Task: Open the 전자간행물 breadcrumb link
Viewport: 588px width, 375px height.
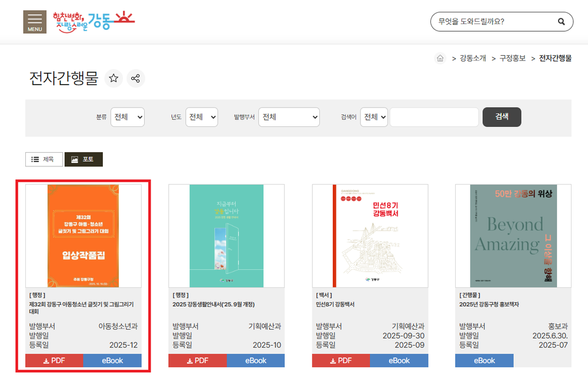Action: click(556, 58)
